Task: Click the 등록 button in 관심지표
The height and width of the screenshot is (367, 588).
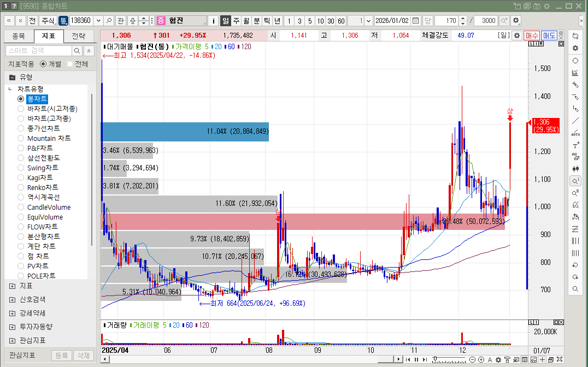Action: point(62,356)
